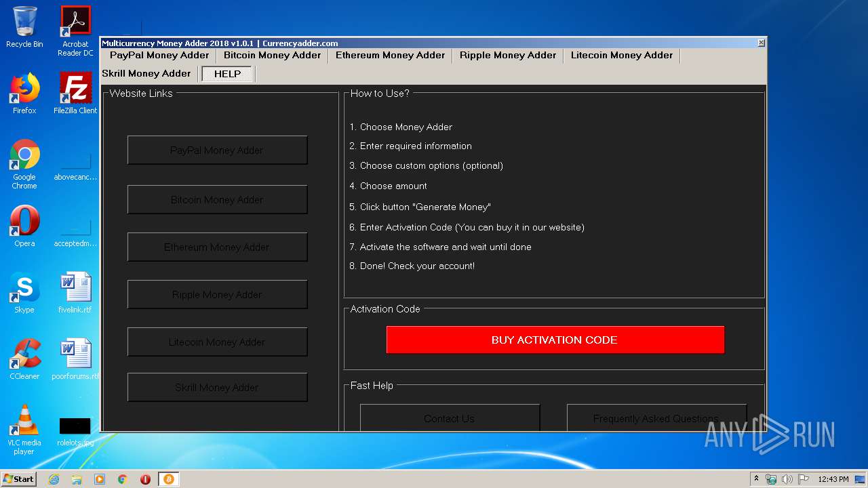Open the acceptedm... desktop file
The image size is (868, 488).
coord(75,231)
